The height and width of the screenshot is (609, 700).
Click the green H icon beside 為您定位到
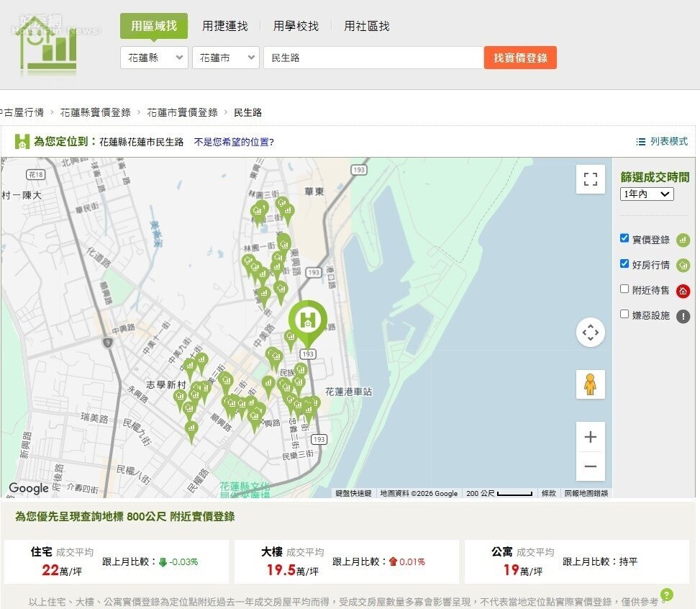22,142
